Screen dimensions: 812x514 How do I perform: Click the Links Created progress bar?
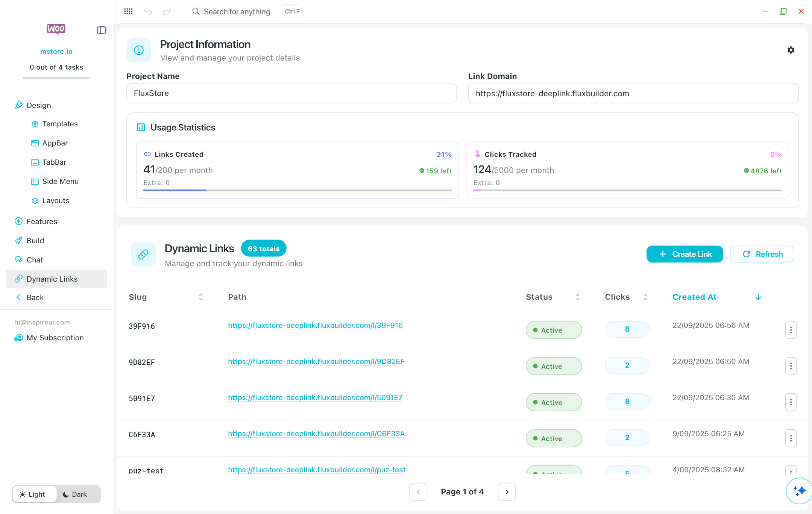click(x=297, y=190)
